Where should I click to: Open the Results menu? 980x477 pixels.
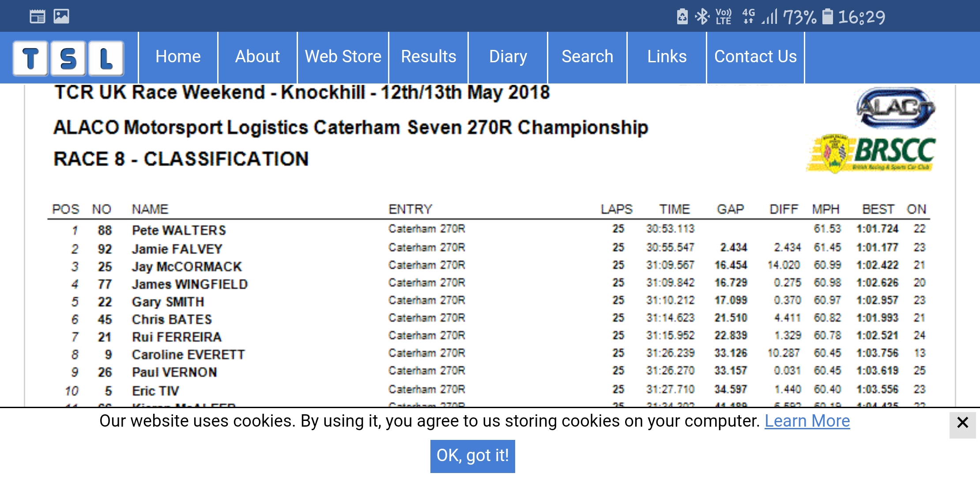click(428, 57)
